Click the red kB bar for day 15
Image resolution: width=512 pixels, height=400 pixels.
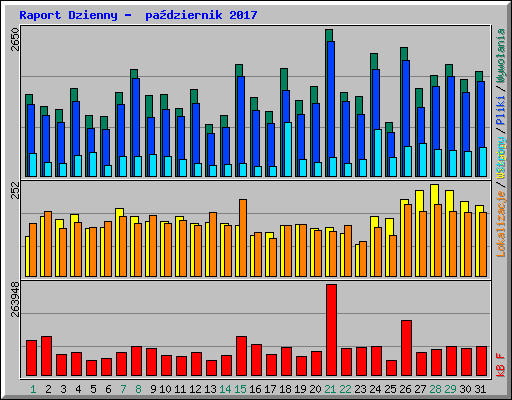241,356
